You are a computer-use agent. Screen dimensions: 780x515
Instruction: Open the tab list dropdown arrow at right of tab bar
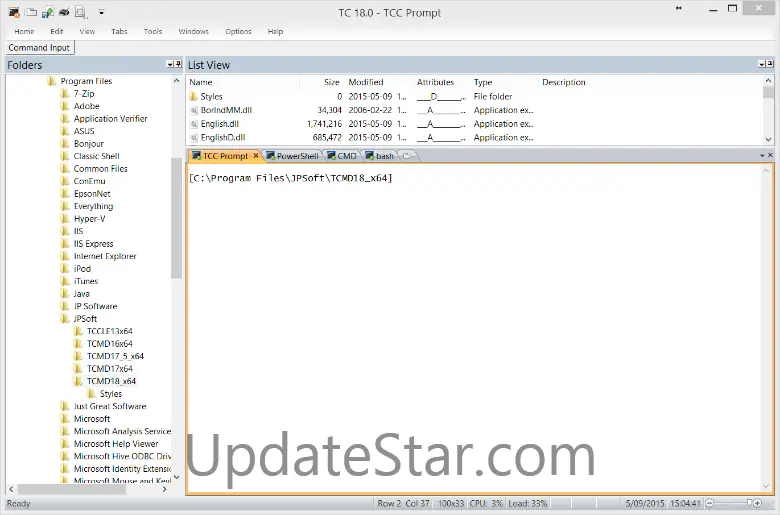762,156
